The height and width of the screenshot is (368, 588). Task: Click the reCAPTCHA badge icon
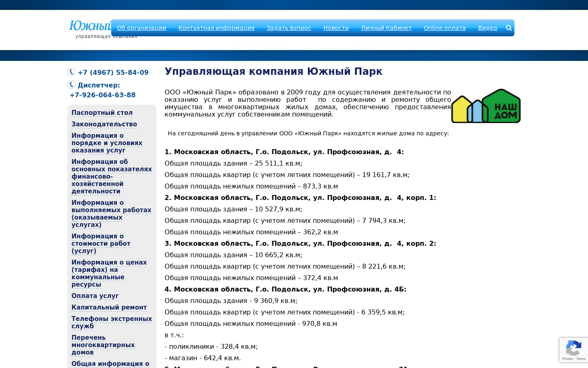pos(574,348)
